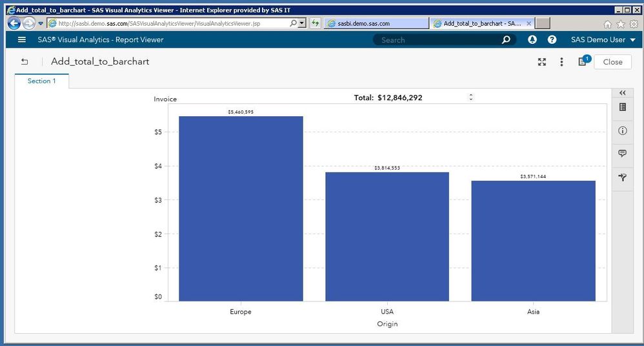Click the browser forward button
644x346 pixels.
(x=29, y=23)
